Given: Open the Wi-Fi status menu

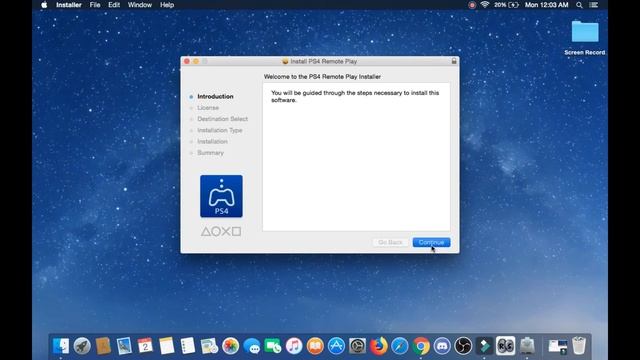Looking at the screenshot, I should pos(485,5).
